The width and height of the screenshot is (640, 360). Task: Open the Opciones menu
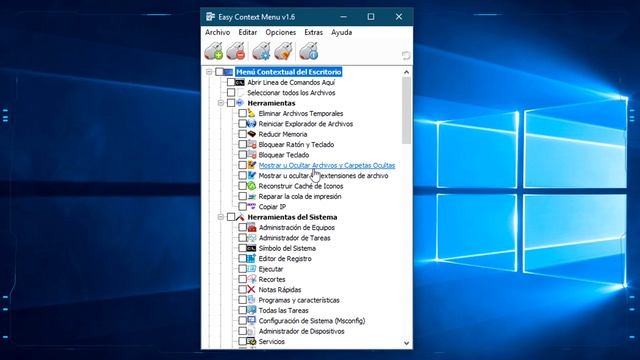(281, 32)
